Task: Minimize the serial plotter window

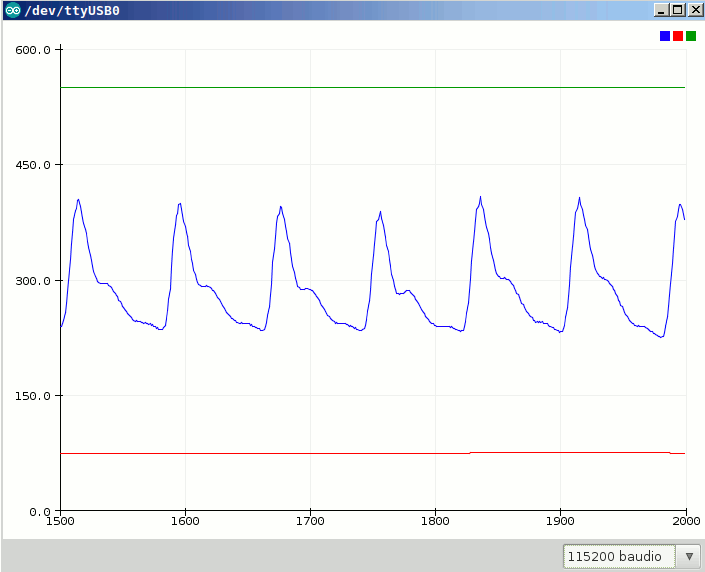Action: click(661, 10)
